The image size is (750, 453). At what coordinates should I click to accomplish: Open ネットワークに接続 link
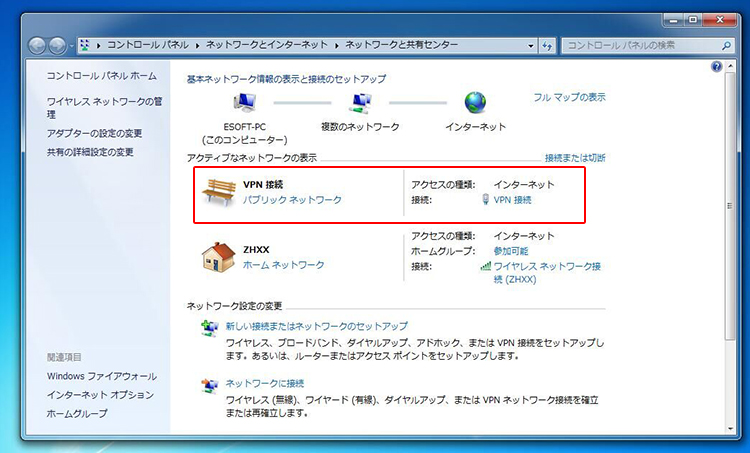[265, 383]
